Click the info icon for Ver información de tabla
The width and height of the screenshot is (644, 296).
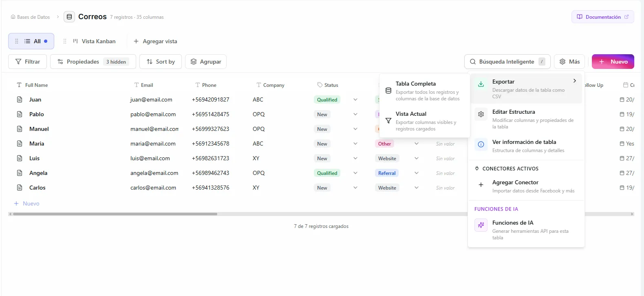481,144
